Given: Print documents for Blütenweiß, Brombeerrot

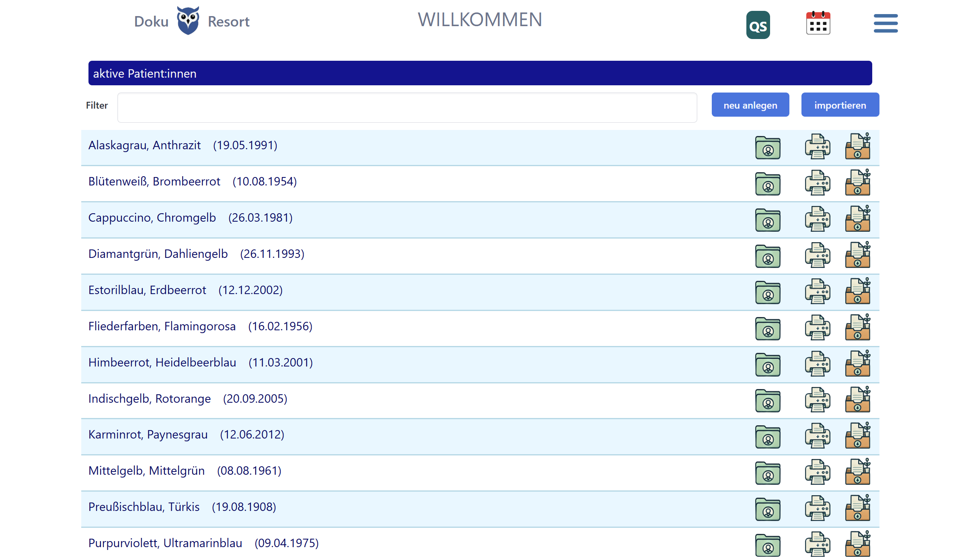Looking at the screenshot, I should click(817, 183).
